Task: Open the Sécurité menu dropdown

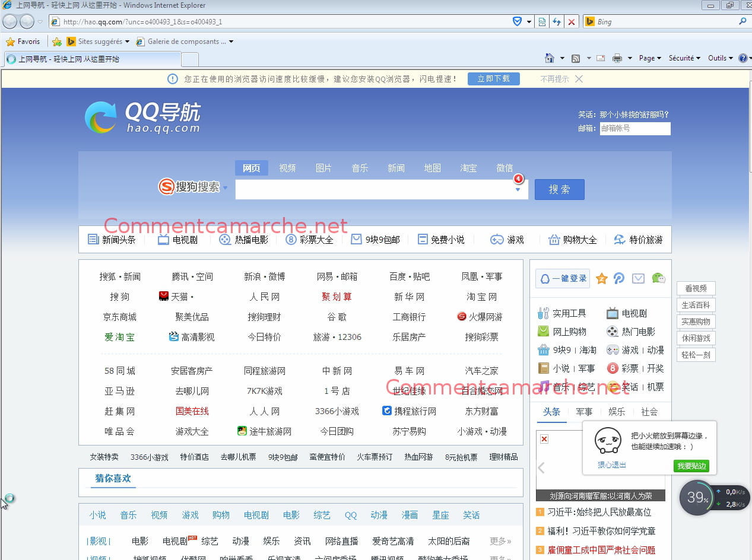Action: click(x=684, y=58)
